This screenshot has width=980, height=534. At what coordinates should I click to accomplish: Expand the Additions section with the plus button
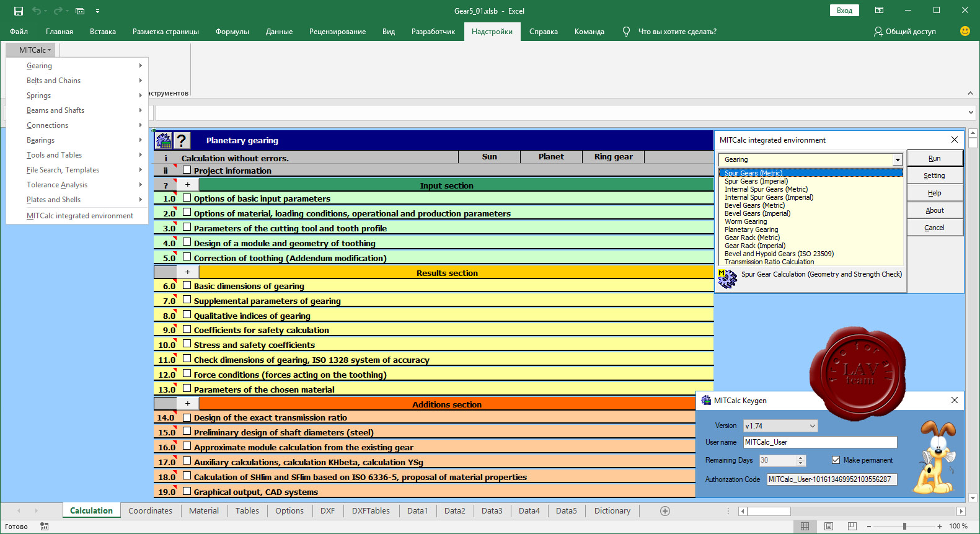[x=187, y=404]
